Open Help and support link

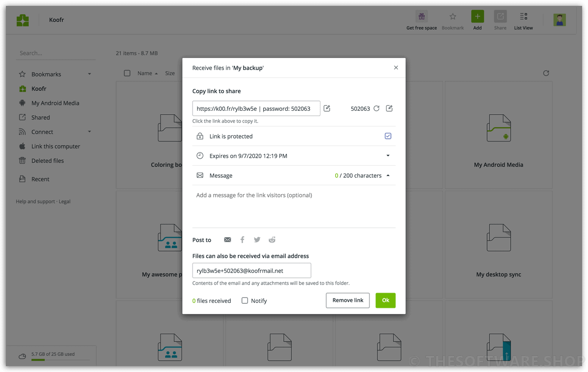pyautogui.click(x=35, y=201)
